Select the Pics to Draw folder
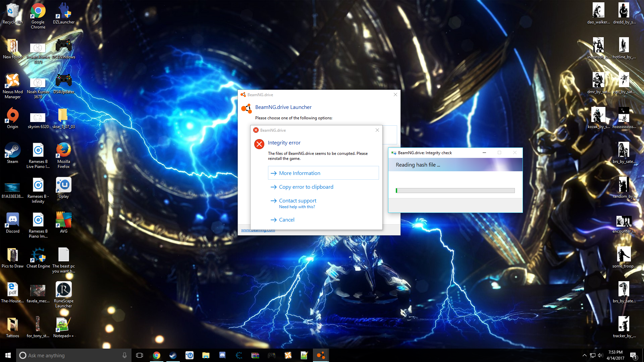This screenshot has height=362, width=644. tap(12, 258)
